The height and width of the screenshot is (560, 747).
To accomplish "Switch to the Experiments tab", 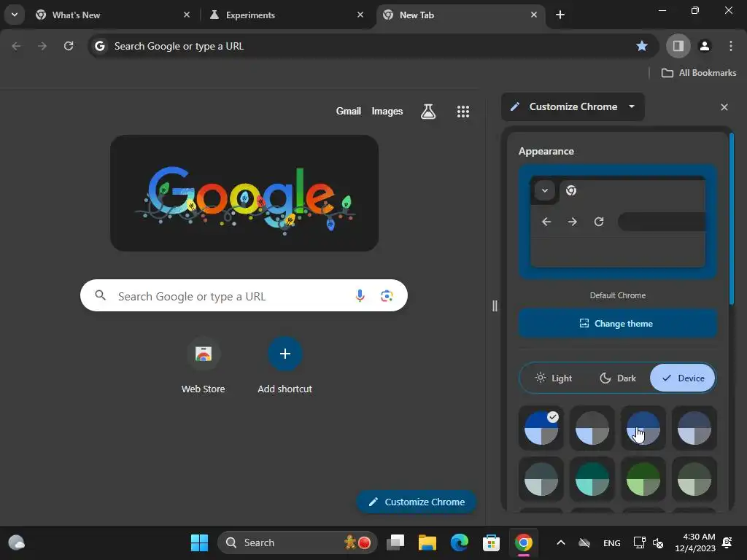I will tap(286, 15).
